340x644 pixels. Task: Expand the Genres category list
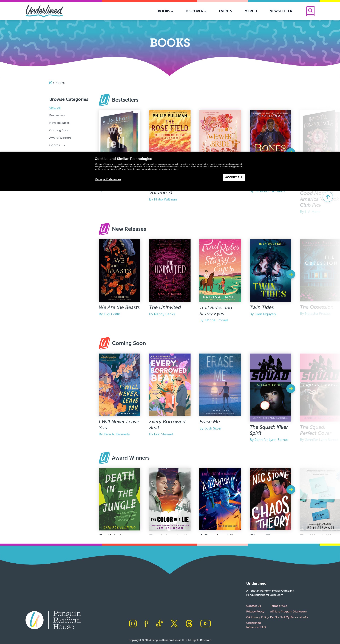point(57,145)
